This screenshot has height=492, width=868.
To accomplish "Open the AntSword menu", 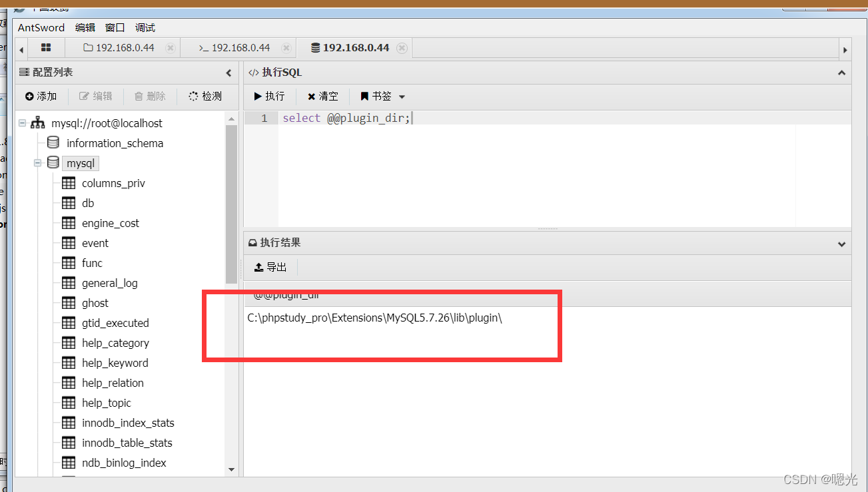I will tap(41, 27).
